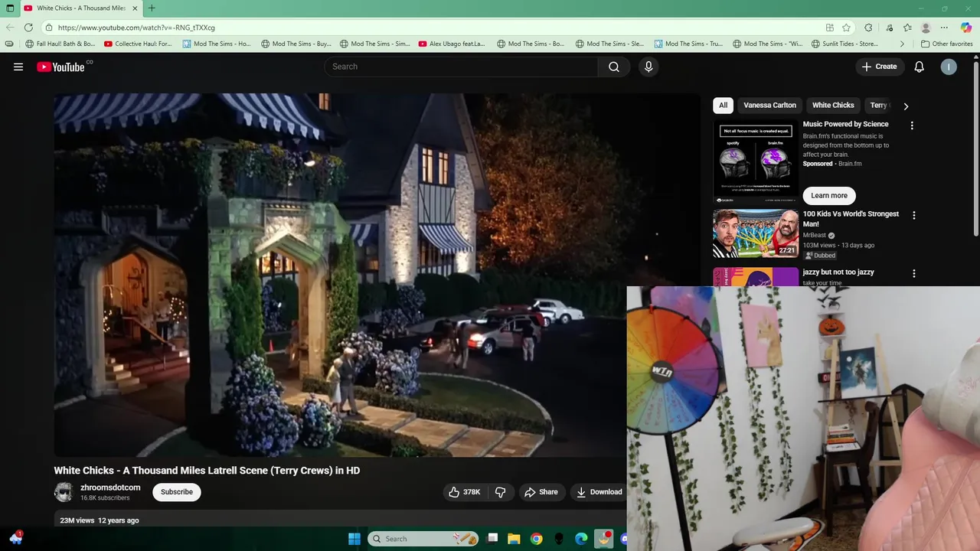The image size is (980, 551).
Task: Reload the page in the browser
Action: [29, 28]
